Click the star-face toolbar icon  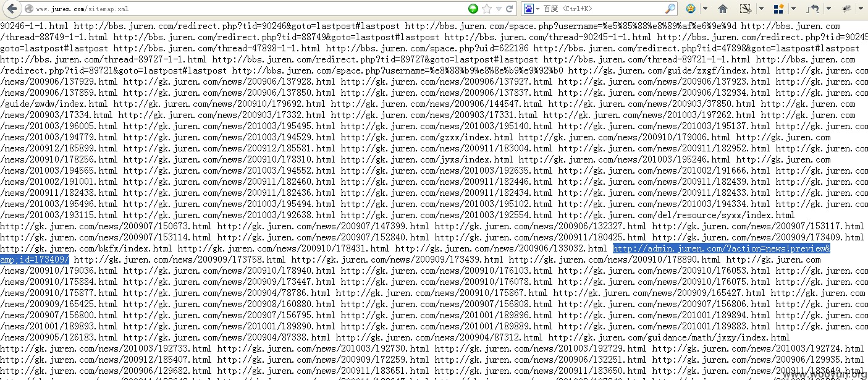coord(691,9)
